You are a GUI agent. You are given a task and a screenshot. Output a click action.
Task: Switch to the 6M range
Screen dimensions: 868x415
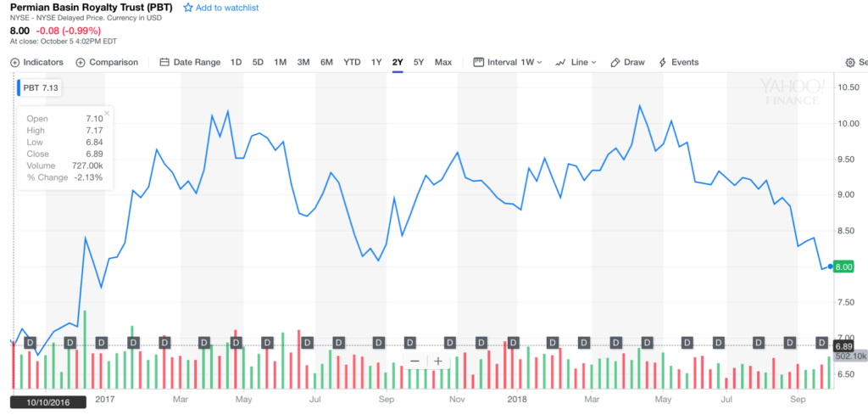click(326, 62)
